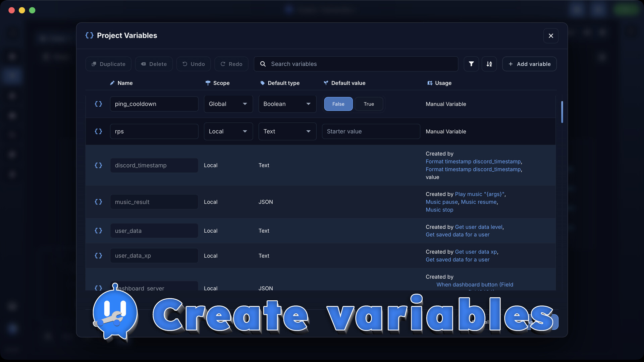Click the Default value header icon
The width and height of the screenshot is (644, 362).
[326, 83]
